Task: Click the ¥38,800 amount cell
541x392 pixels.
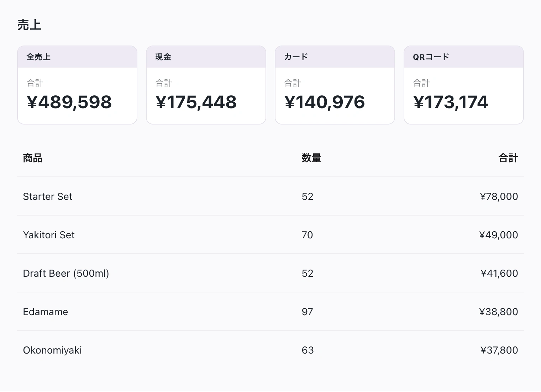Action: pos(498,312)
